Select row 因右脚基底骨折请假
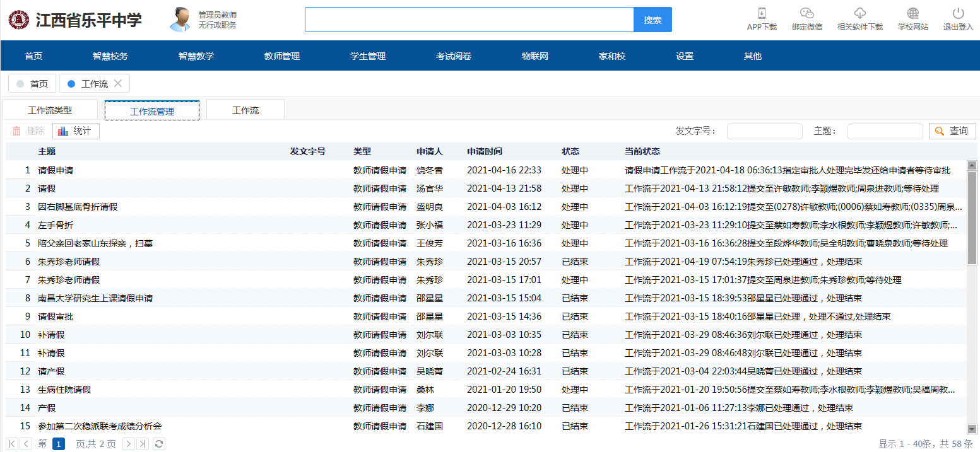 click(x=486, y=207)
